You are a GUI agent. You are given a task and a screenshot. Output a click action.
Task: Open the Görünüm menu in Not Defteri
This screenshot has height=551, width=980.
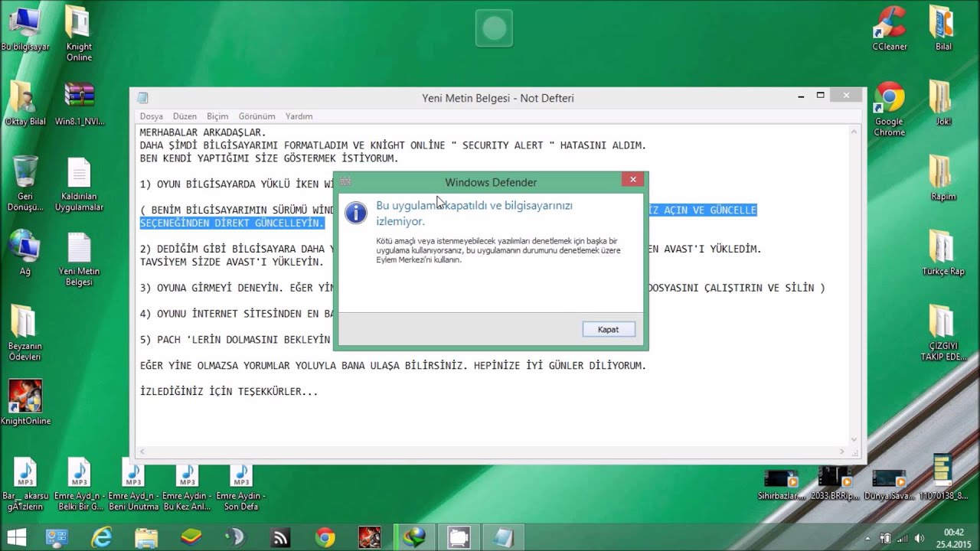click(256, 116)
